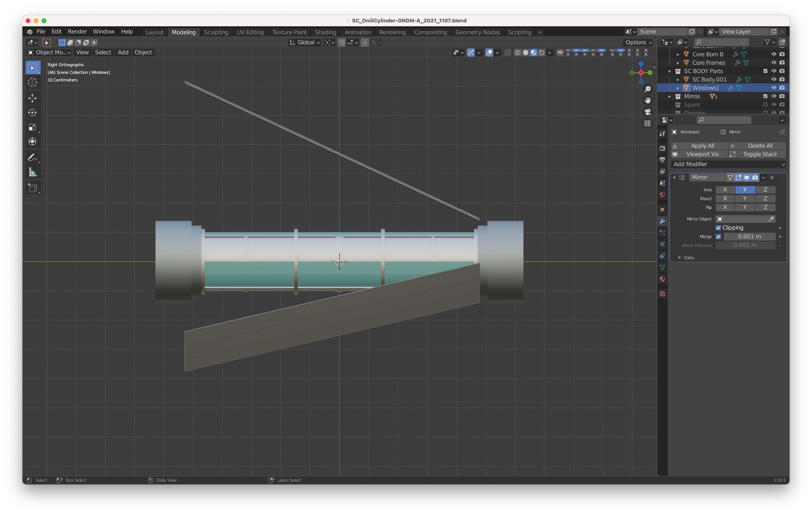The image size is (812, 514).
Task: Hide Core Frames with eye icon
Action: click(774, 63)
